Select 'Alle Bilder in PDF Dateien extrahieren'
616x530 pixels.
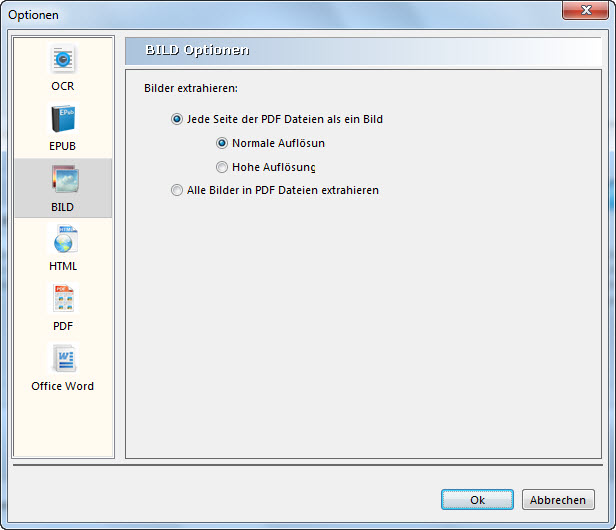point(177,190)
